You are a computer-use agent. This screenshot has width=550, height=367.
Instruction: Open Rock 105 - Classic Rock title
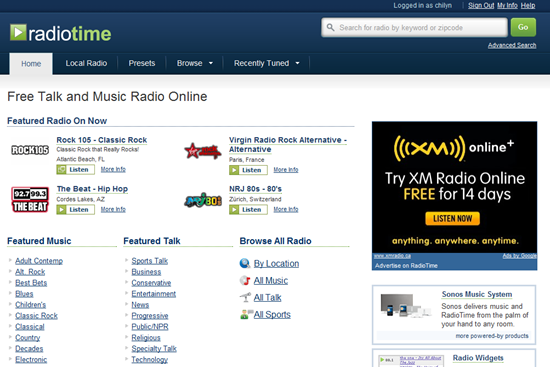coord(102,140)
